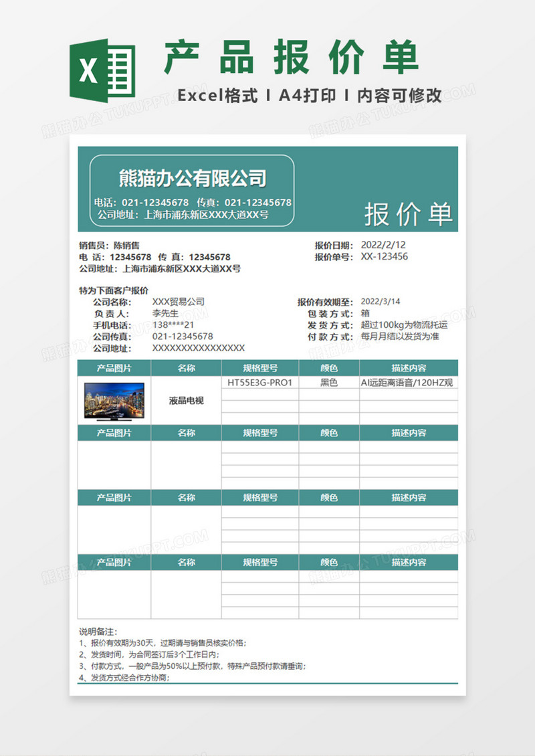Select validity date 2022/3/14
Screen dimensions: 535x756
381,301
